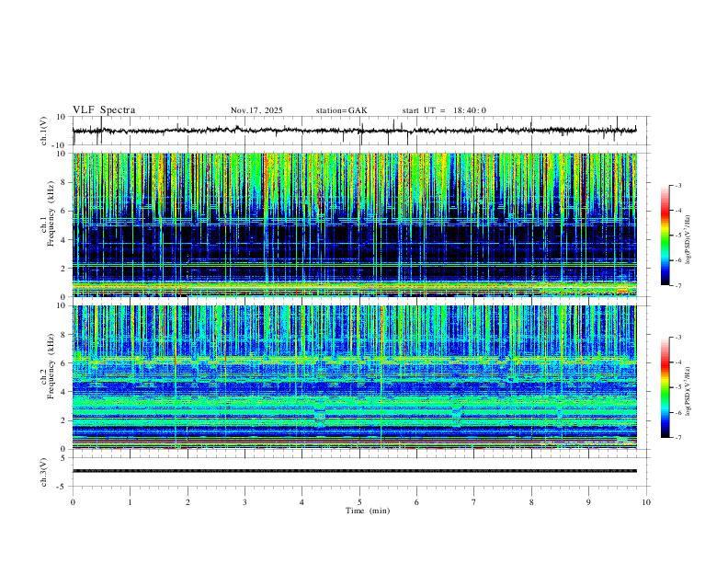Click the ch.1 voltage waveform trace
The image size is (728, 563).
pos(354,131)
